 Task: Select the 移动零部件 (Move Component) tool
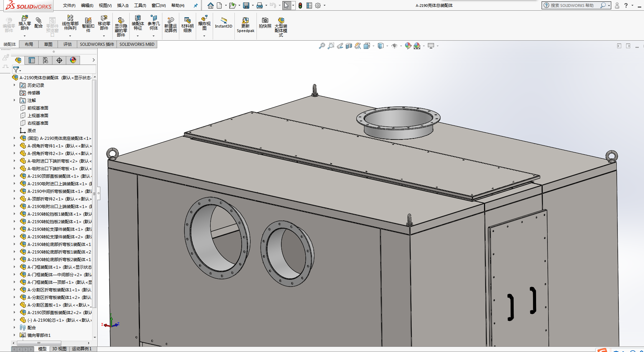click(104, 22)
